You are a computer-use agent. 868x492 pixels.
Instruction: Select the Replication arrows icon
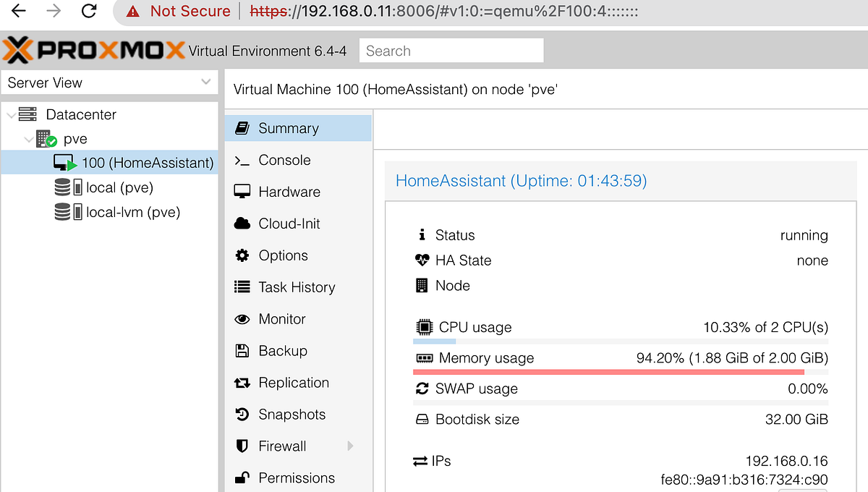[242, 383]
